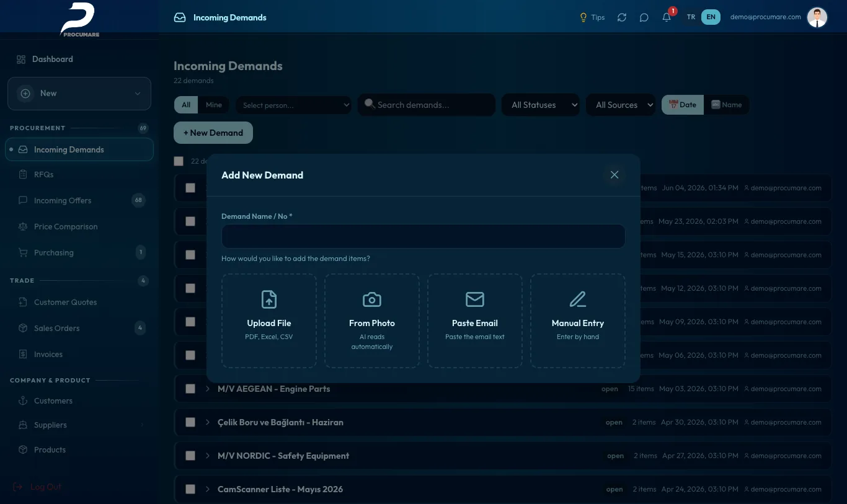Switch language to EN
This screenshot has height=504, width=847.
coord(711,17)
